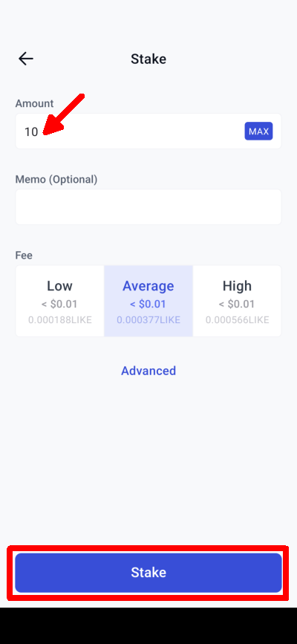Focus the Amount input field
Viewport: 297px width, 644px height.
[x=148, y=131]
